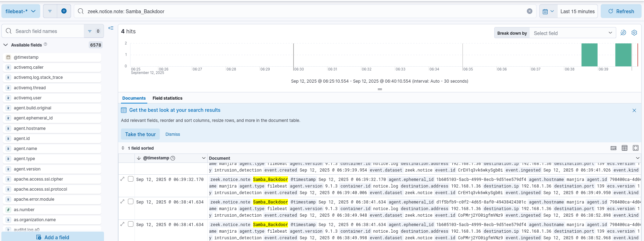Collapse the Available fields section

point(6,45)
